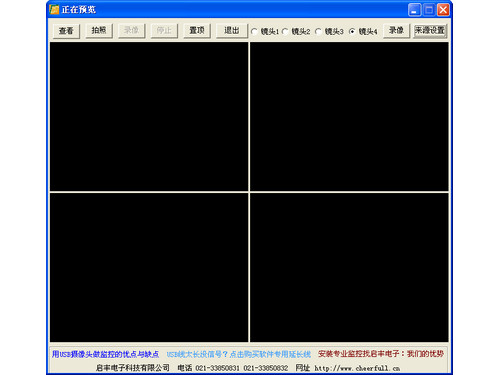Click the bottom-left camera preview pane
Screen dimensions: 500x375
tap(149, 267)
